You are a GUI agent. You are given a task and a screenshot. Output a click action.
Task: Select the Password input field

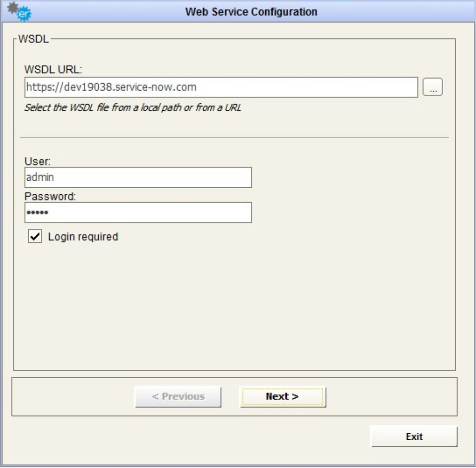click(138, 213)
